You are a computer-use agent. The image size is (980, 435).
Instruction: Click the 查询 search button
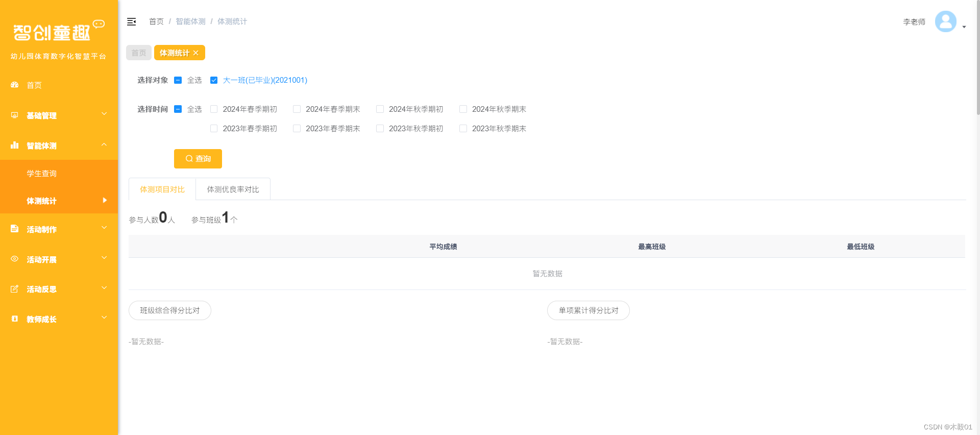point(198,159)
